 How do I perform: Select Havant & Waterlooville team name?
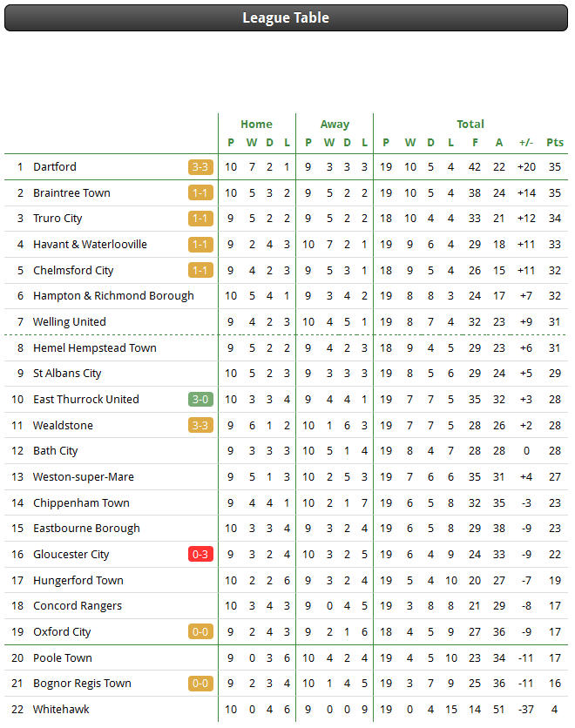[x=90, y=244]
